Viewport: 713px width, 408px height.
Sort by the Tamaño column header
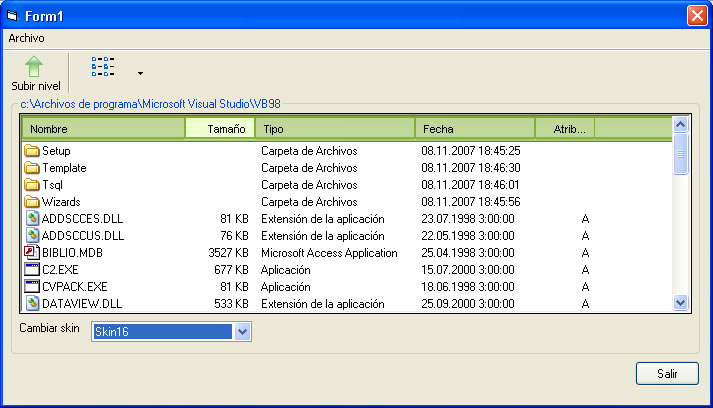[220, 129]
